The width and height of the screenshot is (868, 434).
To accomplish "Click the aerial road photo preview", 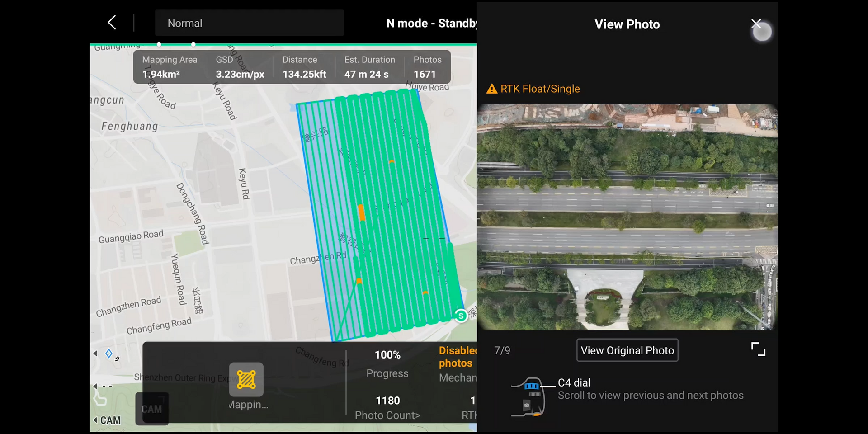I will click(x=627, y=217).
